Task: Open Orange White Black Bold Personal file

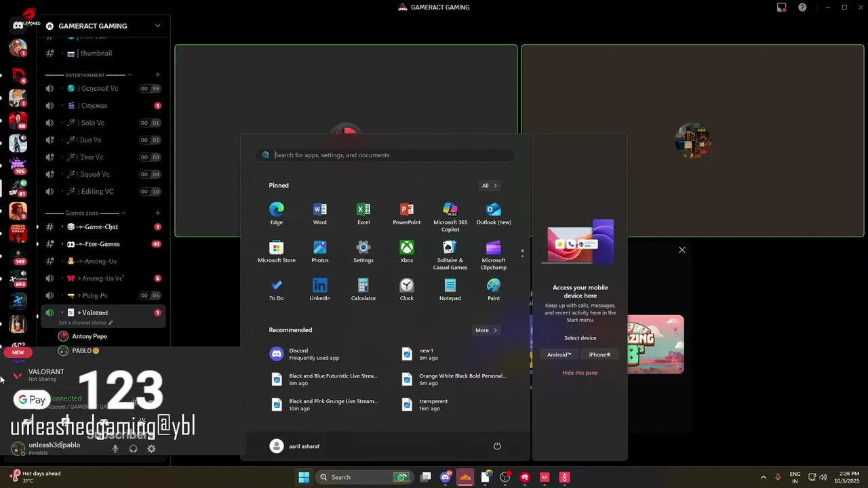Action: 456,379
